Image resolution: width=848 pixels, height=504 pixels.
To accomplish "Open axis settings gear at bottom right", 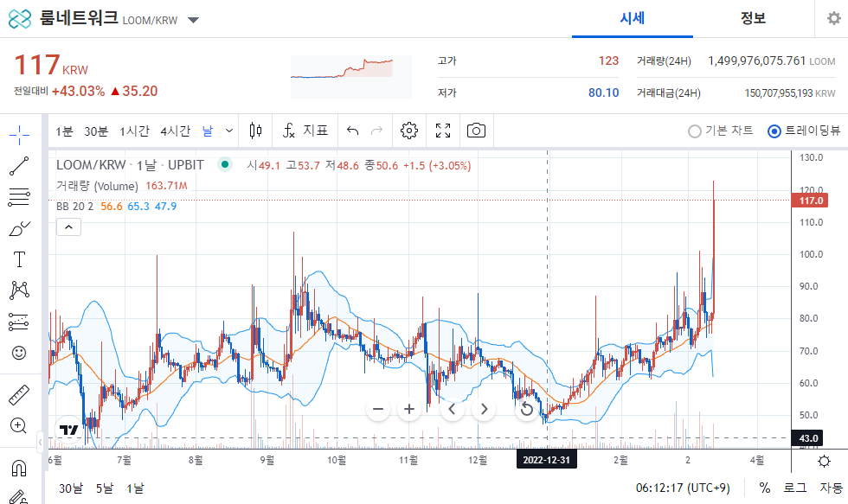I will coord(824,461).
